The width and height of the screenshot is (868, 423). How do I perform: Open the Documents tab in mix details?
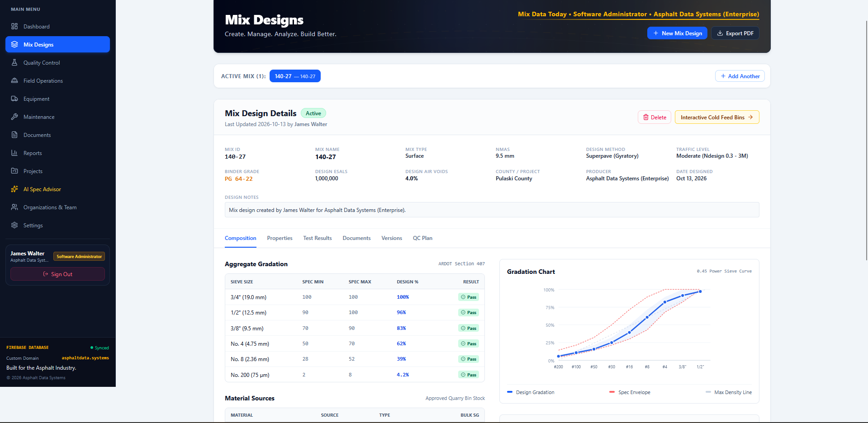pyautogui.click(x=356, y=238)
